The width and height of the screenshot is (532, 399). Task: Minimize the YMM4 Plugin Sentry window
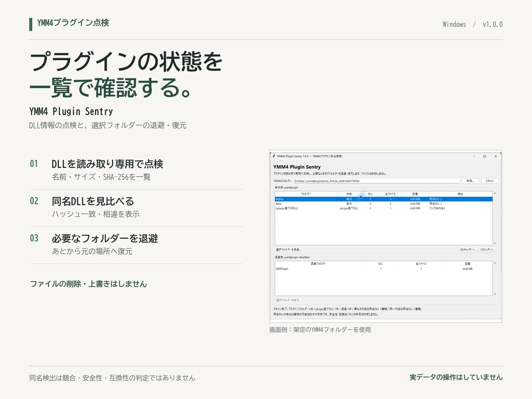474,156
